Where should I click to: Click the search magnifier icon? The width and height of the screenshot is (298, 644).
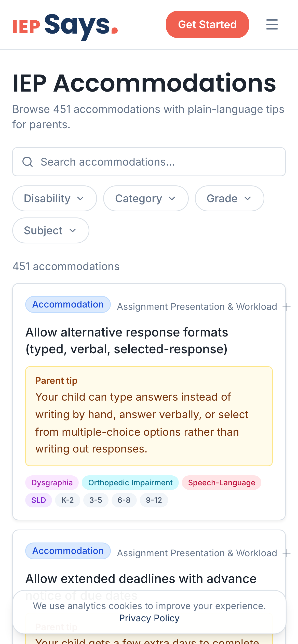coord(28,162)
